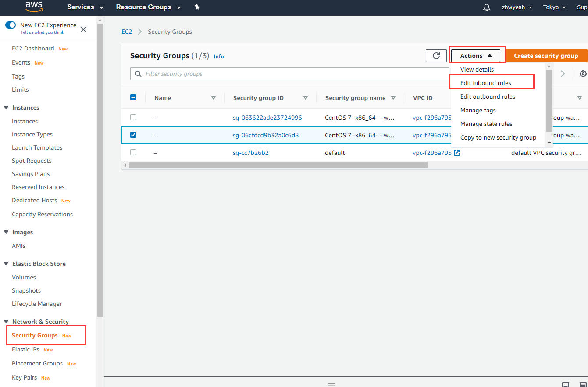The height and width of the screenshot is (387, 588).
Task: Choose Manage tags in Actions menu
Action: tap(478, 110)
